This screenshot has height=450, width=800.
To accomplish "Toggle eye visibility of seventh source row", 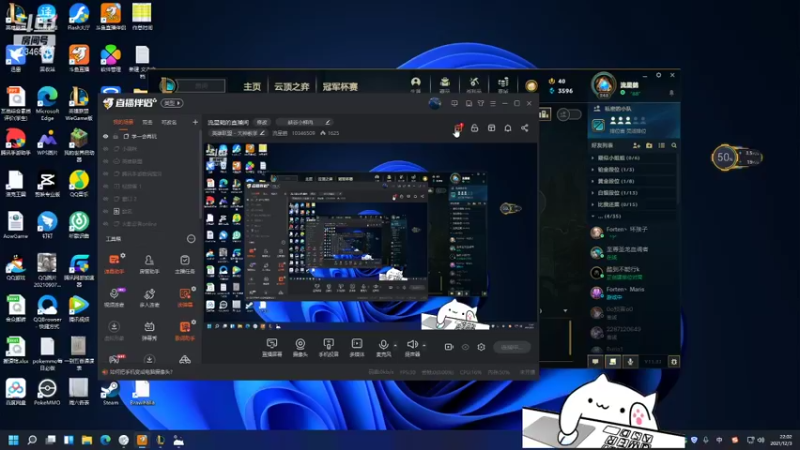I will point(106,211).
